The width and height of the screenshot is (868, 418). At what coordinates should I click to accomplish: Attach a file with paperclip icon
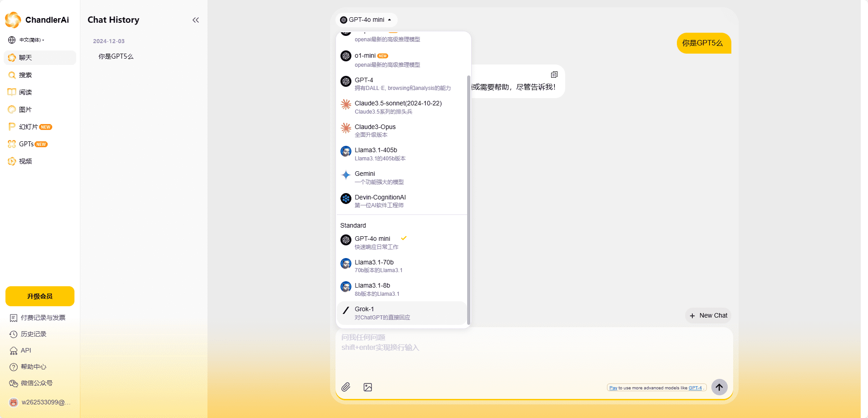click(346, 387)
